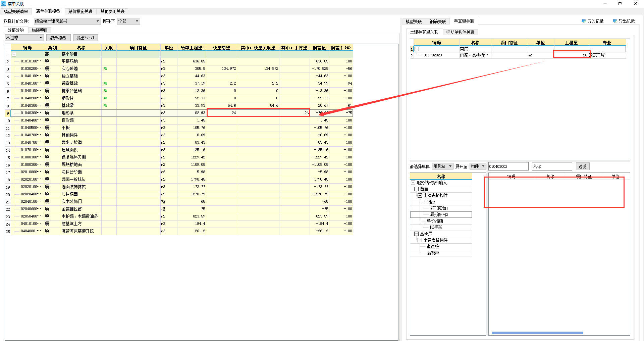The width and height of the screenshot is (644, 341).
Task: Open 选择计价文件 dropdown 综合楼土建预算书
Action: point(67,21)
